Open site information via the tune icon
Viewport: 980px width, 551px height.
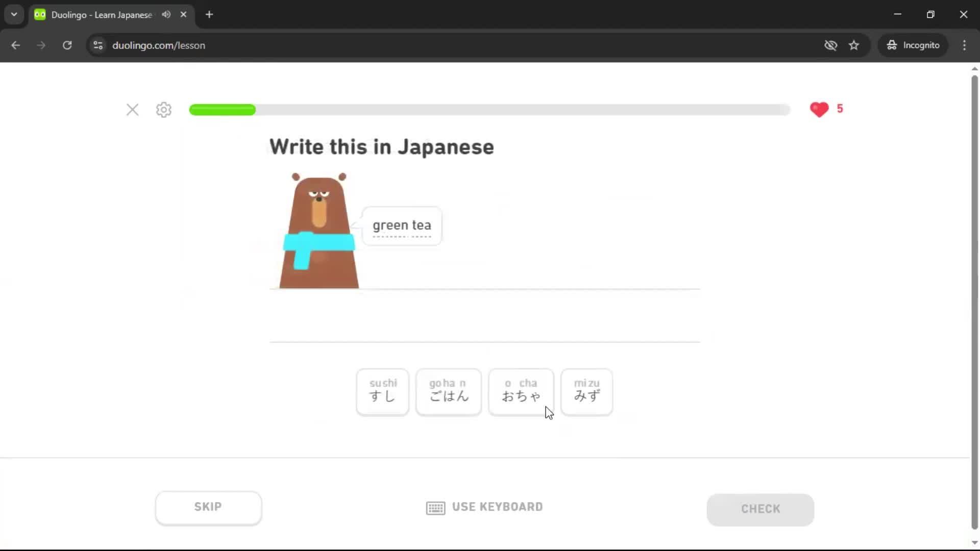tap(97, 45)
